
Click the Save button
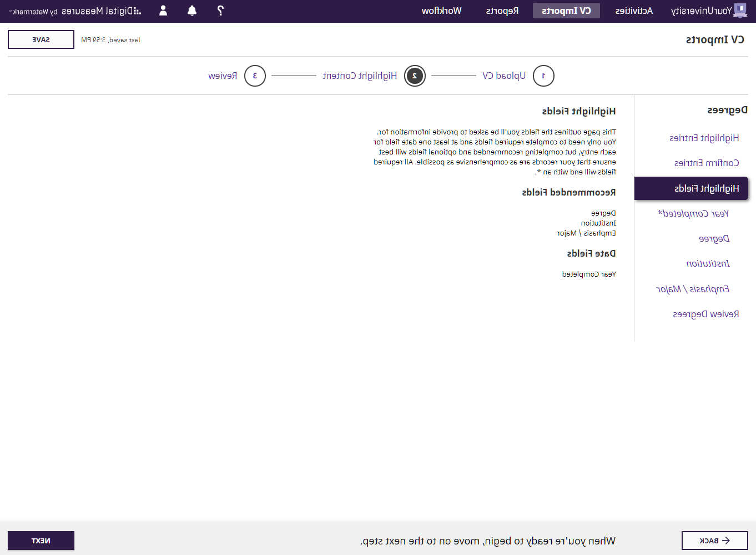(41, 39)
